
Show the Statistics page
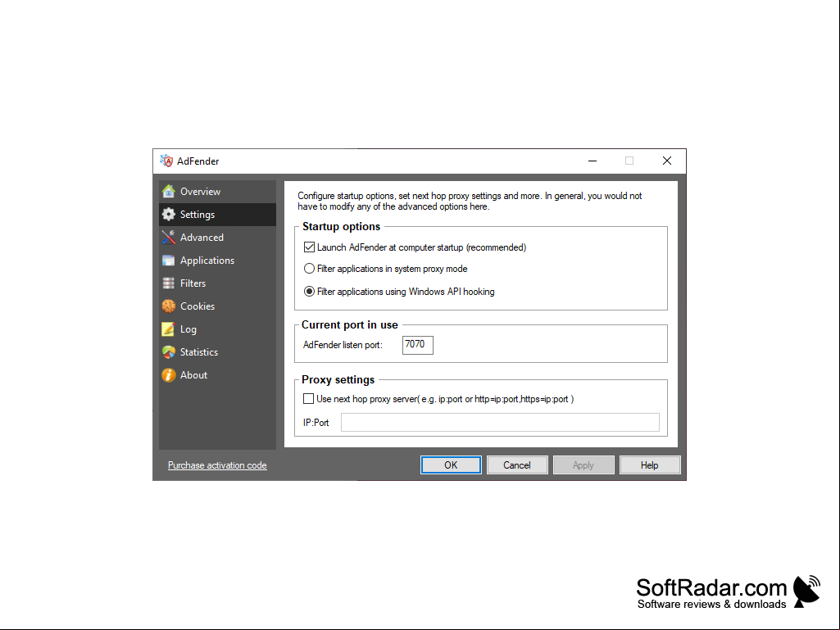[x=217, y=352]
